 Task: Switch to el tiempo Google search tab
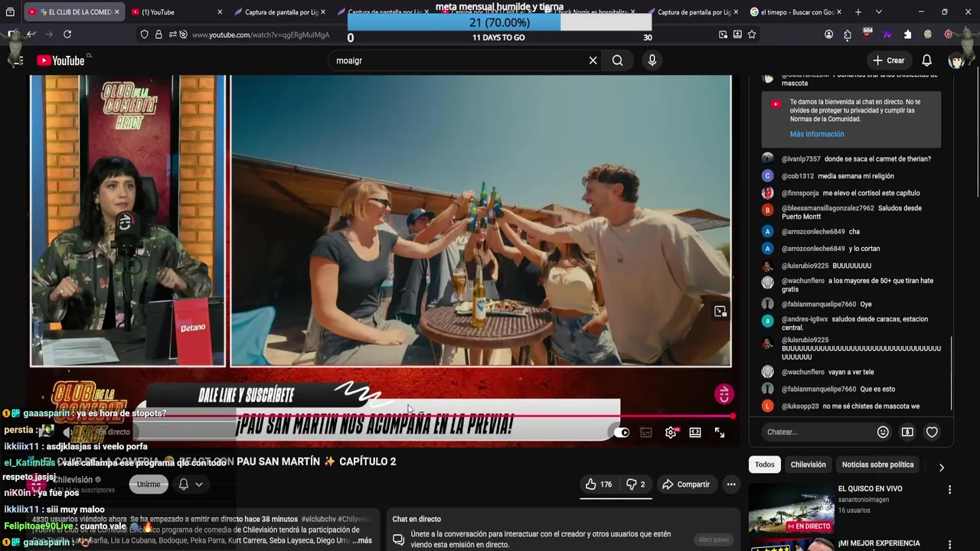click(x=796, y=12)
